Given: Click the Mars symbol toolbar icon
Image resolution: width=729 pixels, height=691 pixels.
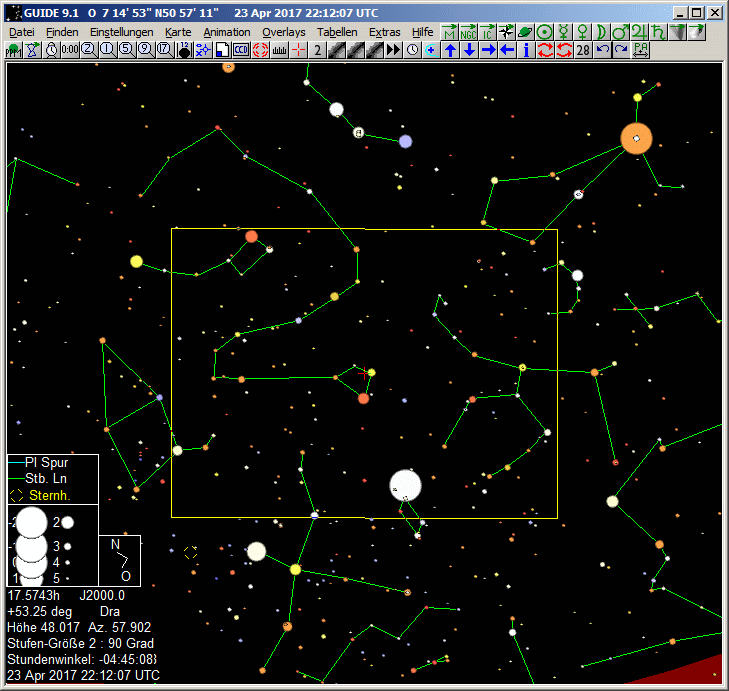Looking at the screenshot, I should [622, 32].
